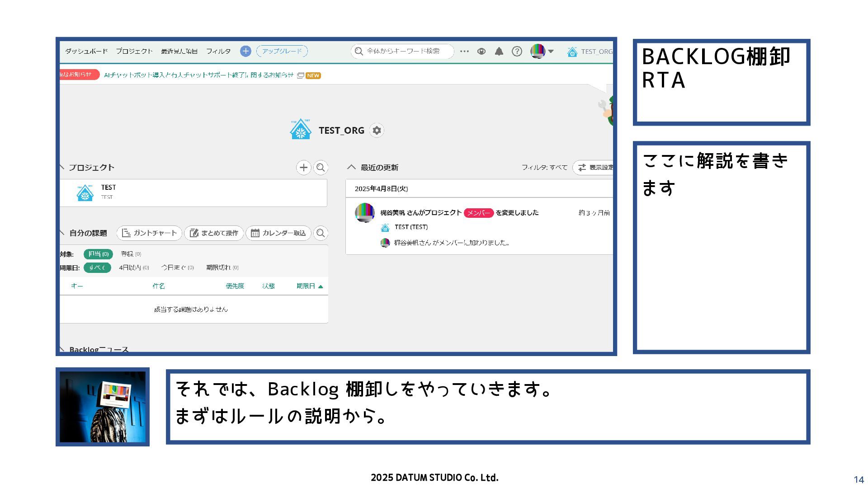Click the NEW badge beside announcement
Image resolution: width=868 pixels, height=488 pixels.
pos(313,75)
